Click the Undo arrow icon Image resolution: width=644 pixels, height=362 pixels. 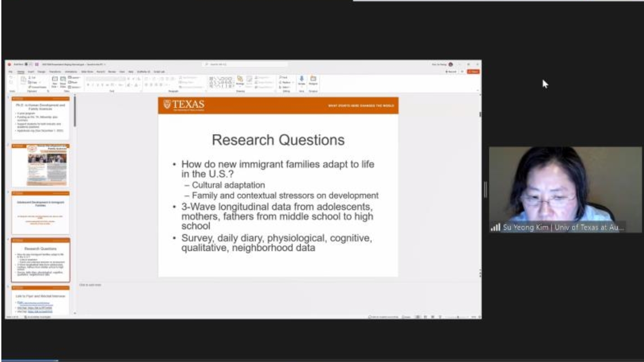[10, 77]
